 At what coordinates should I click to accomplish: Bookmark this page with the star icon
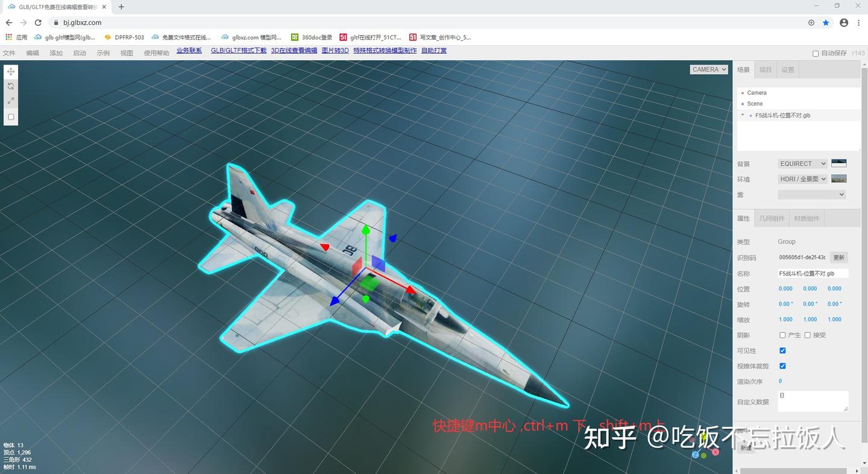[826, 22]
